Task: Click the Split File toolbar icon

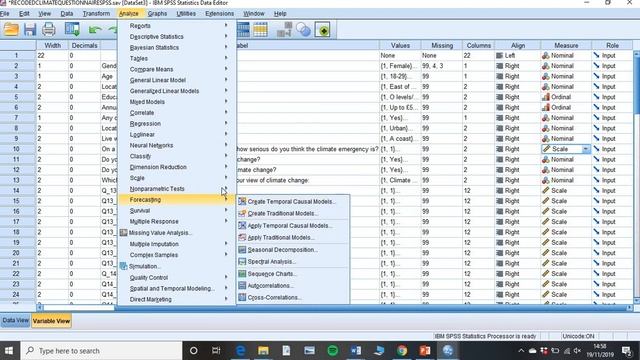Action: pyautogui.click(x=243, y=30)
